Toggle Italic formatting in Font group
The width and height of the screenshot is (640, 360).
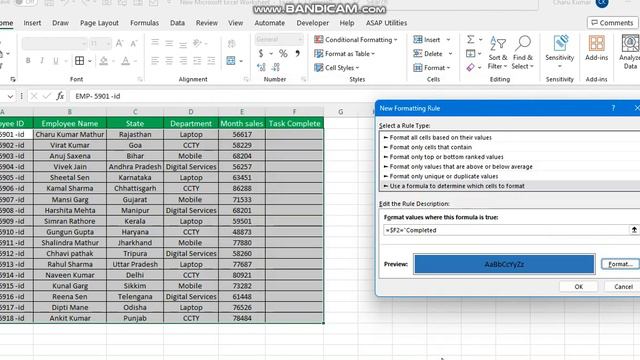(42, 61)
